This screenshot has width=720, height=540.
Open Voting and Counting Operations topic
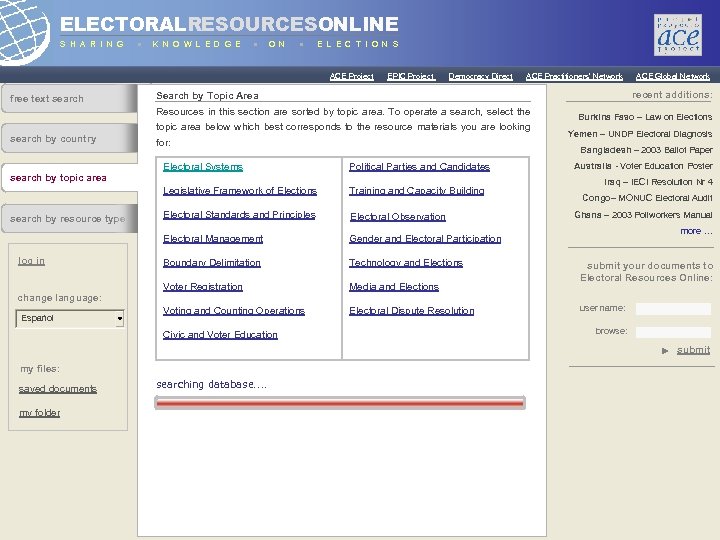tap(234, 311)
